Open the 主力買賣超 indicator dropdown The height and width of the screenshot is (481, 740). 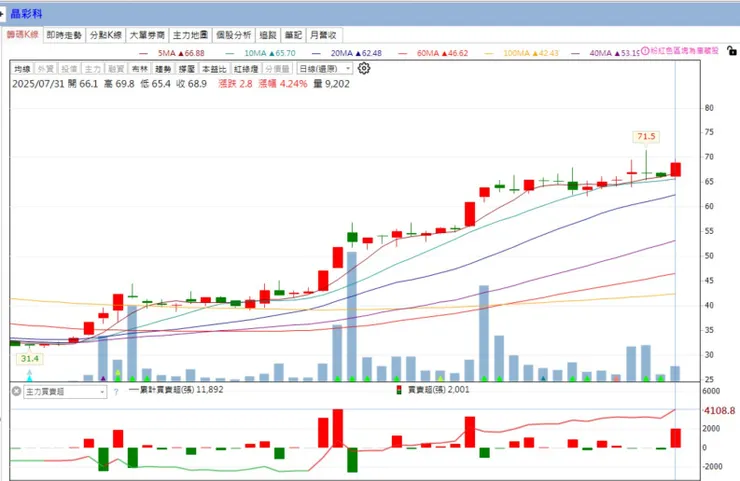pos(65,392)
